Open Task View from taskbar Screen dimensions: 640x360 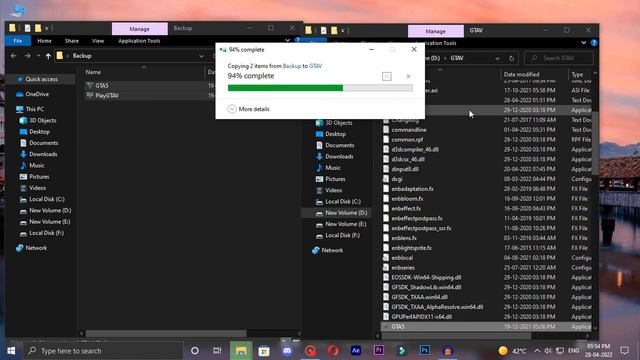click(x=217, y=351)
